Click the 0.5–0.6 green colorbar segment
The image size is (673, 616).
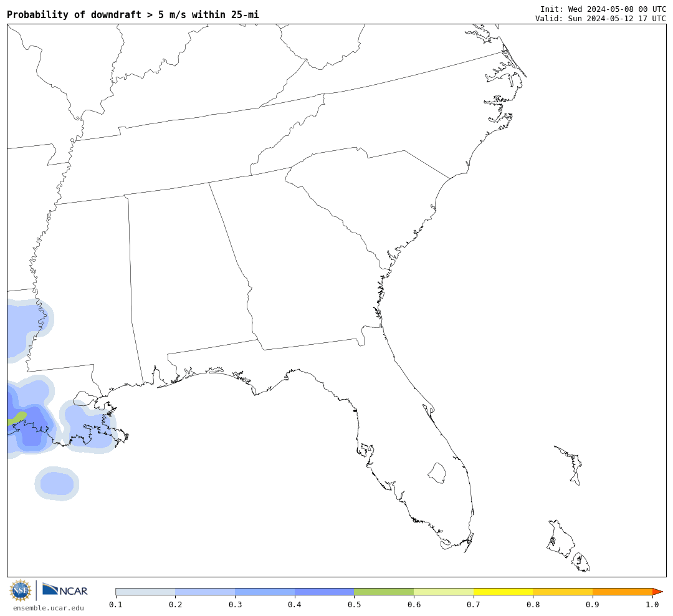(384, 592)
